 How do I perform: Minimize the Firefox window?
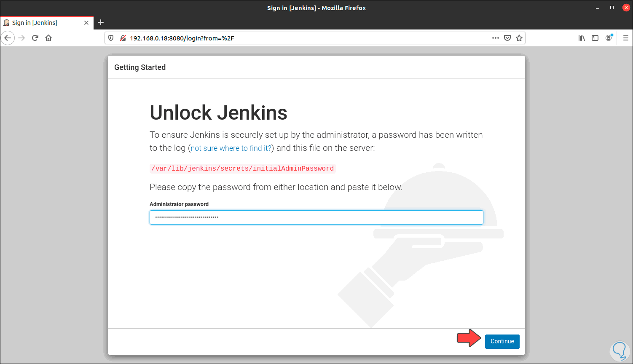click(x=598, y=8)
